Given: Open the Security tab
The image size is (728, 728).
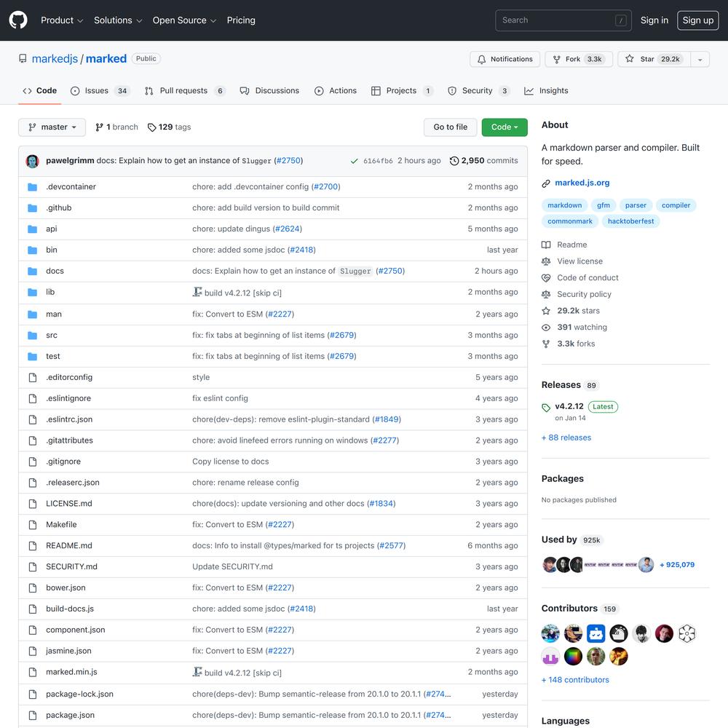Looking at the screenshot, I should click(479, 90).
